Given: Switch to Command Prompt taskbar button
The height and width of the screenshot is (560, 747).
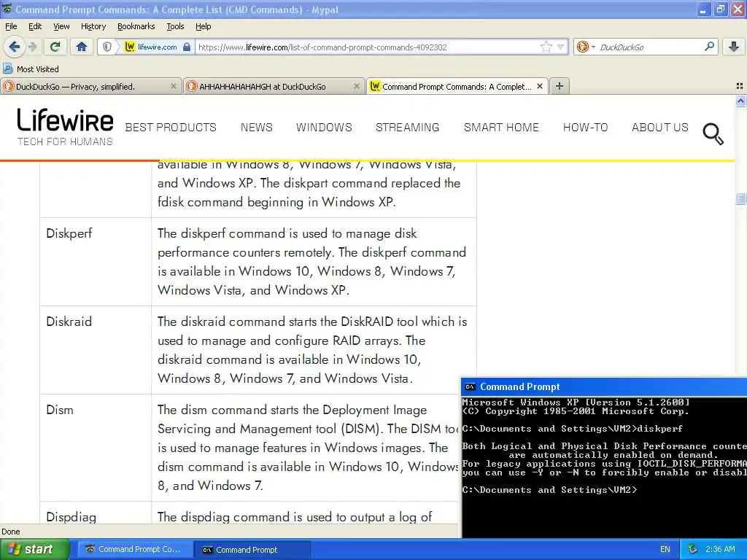Looking at the screenshot, I should click(x=252, y=550).
